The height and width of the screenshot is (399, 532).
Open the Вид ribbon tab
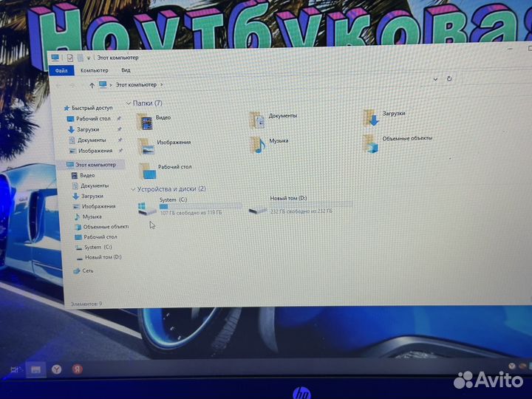pos(126,70)
